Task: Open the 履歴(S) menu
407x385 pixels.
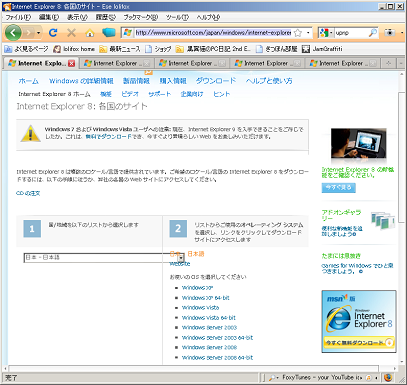Action: coord(106,17)
